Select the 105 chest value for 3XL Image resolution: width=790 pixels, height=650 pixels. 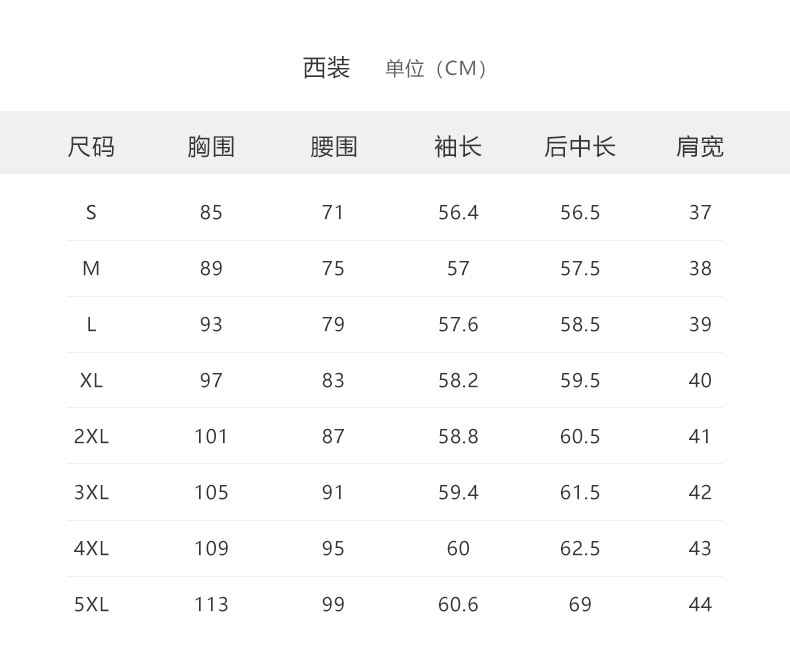click(x=212, y=492)
